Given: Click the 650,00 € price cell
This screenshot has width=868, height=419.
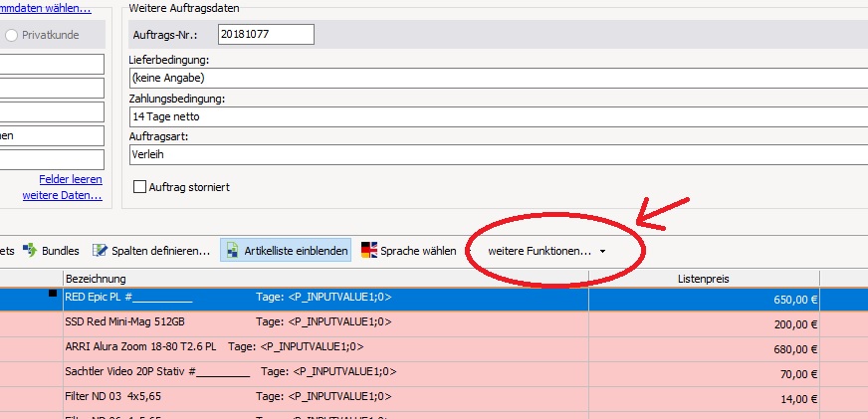Looking at the screenshot, I should click(704, 300).
